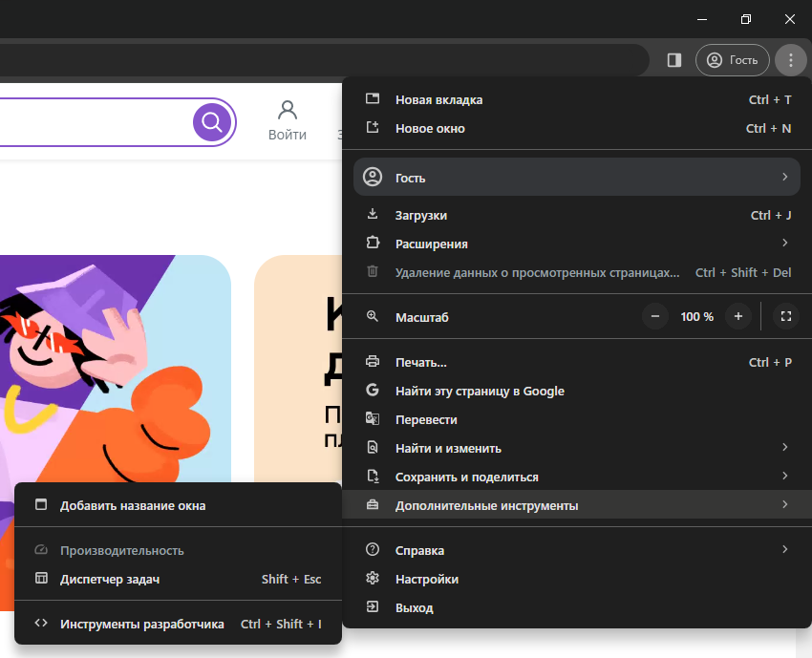This screenshot has height=658, width=812.
Task: Open the side panel icon in toolbar
Action: click(674, 60)
